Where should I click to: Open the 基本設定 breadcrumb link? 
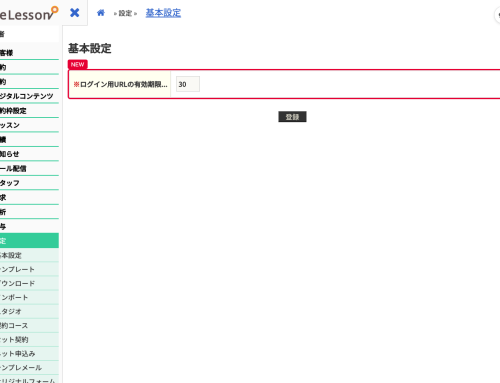163,13
